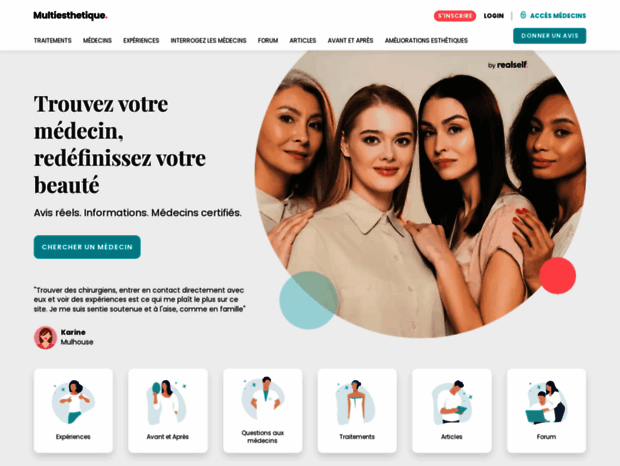Open the Avant et Après illustration card
Screen dimensions: 620x466
pos(168,410)
